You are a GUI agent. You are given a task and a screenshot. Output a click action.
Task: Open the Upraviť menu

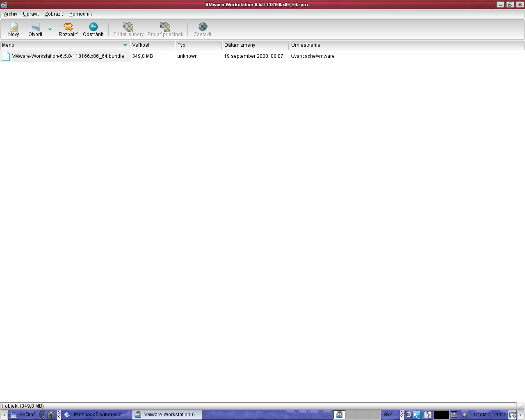31,14
